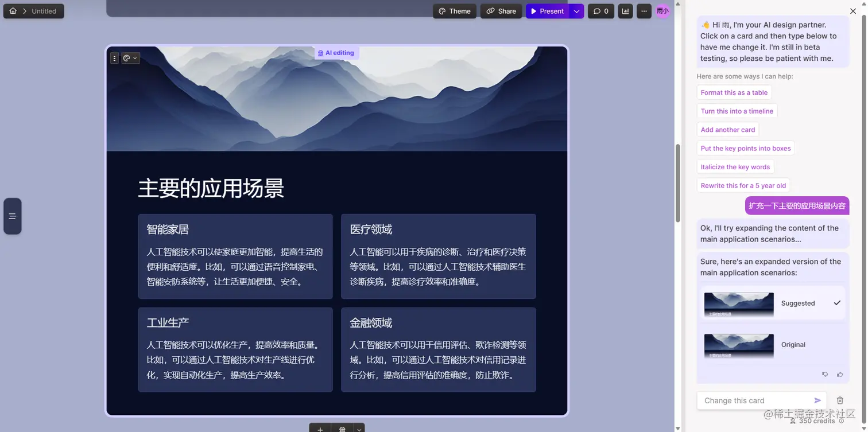This screenshot has width=868, height=432.
Task: Select the 医疗领域 box title
Action: tap(371, 229)
